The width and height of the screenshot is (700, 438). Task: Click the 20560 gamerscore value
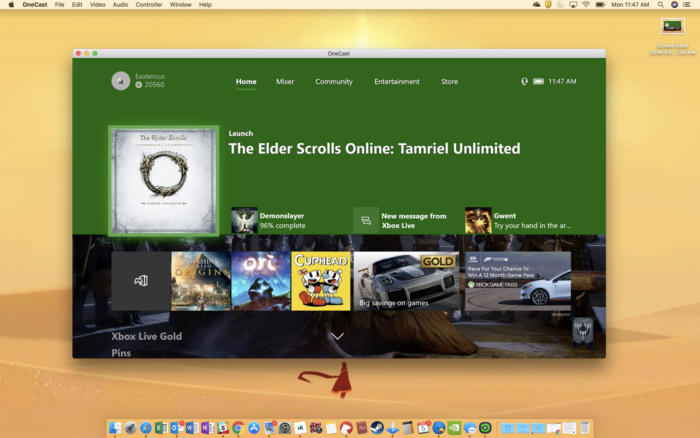[x=154, y=85]
